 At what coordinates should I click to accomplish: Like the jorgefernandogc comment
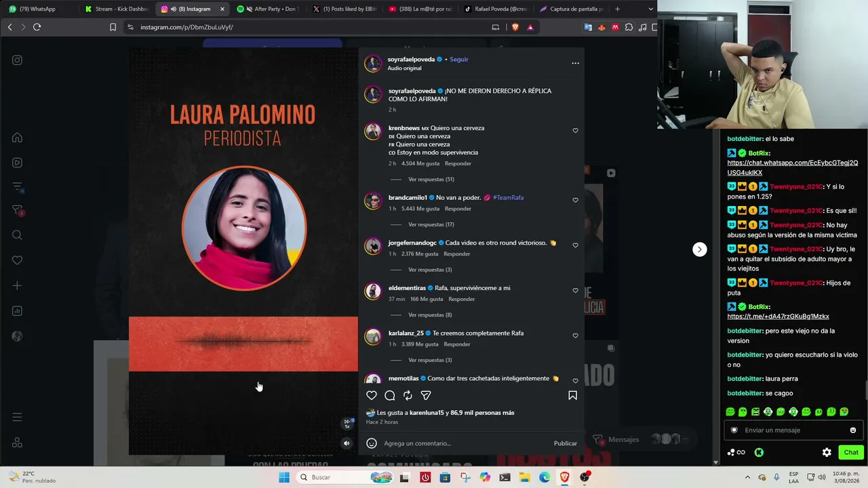pyautogui.click(x=575, y=245)
